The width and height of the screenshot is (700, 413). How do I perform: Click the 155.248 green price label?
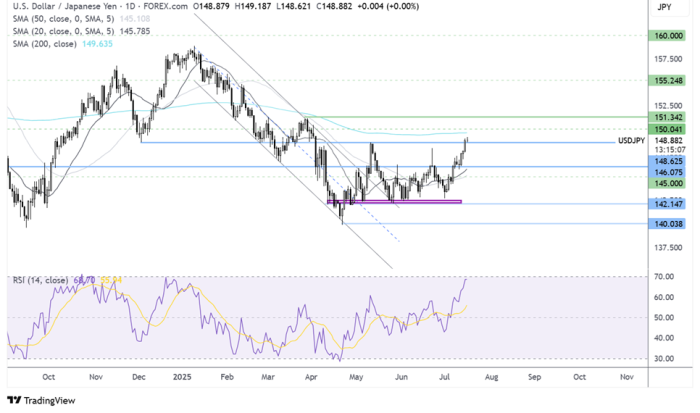click(667, 81)
